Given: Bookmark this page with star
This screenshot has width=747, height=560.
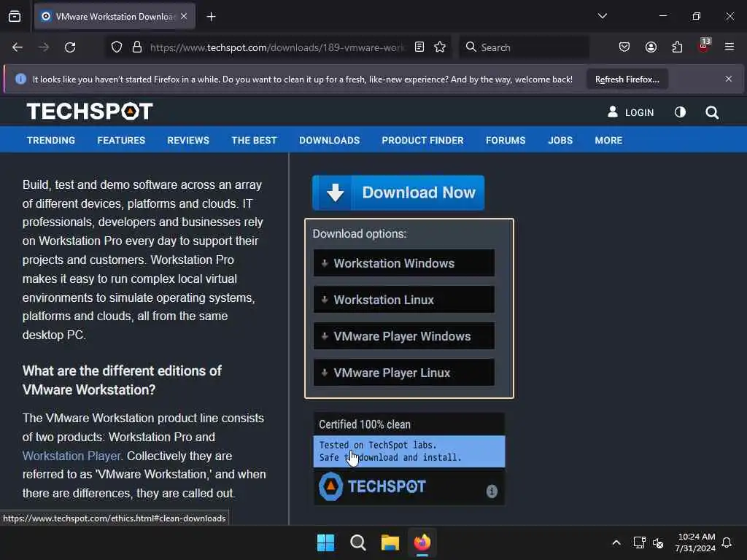Looking at the screenshot, I should pos(440,47).
